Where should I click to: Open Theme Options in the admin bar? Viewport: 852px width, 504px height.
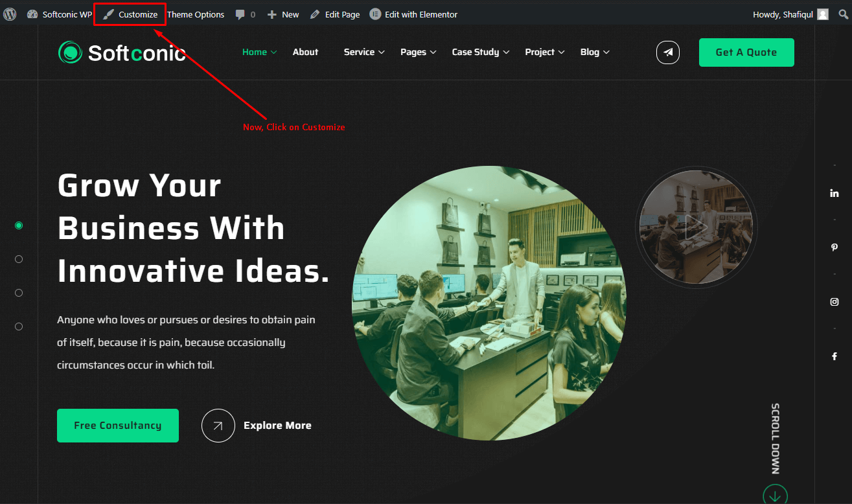tap(196, 14)
